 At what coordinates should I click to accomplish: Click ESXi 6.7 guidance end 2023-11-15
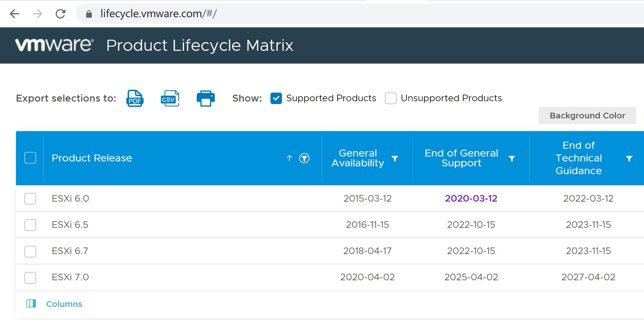coord(588,251)
